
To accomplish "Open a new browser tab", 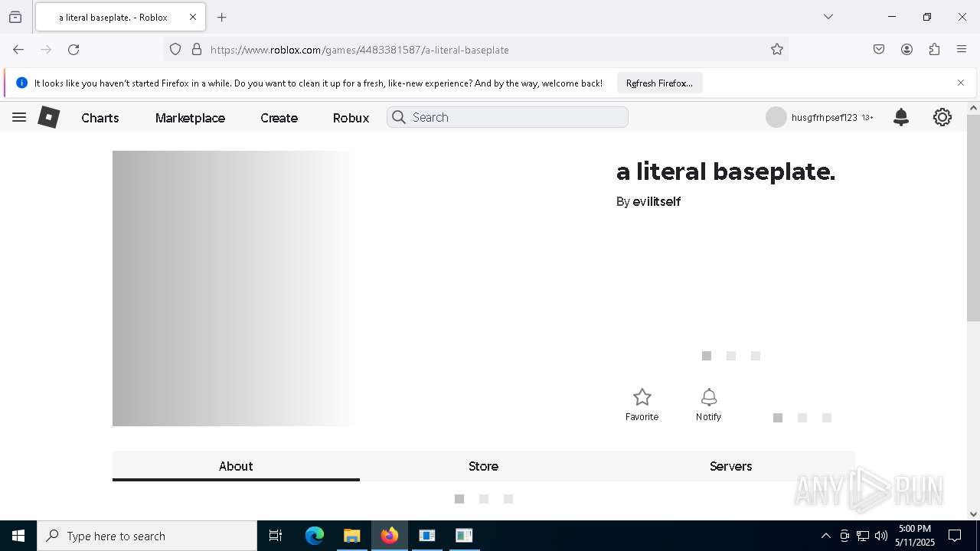I will click(x=222, y=17).
